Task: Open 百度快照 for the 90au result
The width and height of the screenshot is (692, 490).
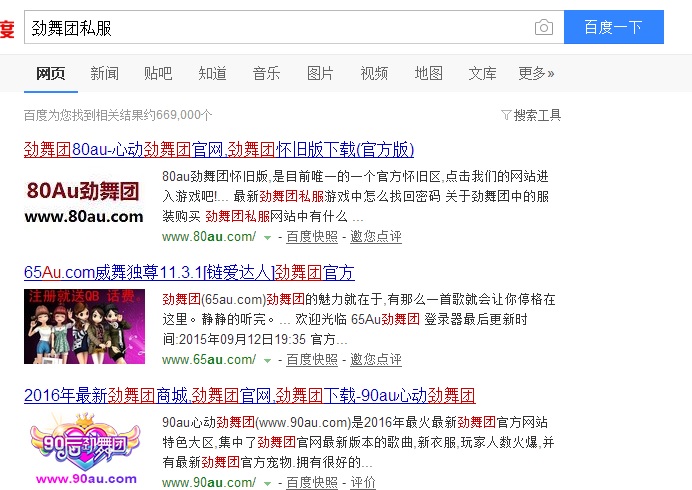Action: click(312, 482)
